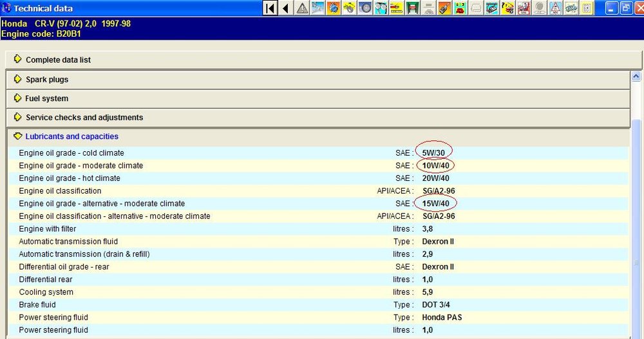This screenshot has height=339, width=644.
Task: Click 'Engine oil classification - alternative - moderate climate'
Action: point(115,216)
